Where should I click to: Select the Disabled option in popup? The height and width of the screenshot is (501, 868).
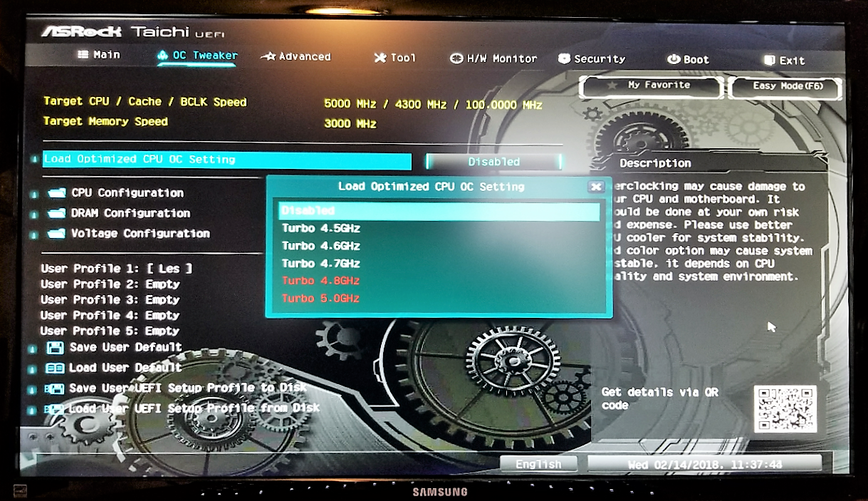439,211
